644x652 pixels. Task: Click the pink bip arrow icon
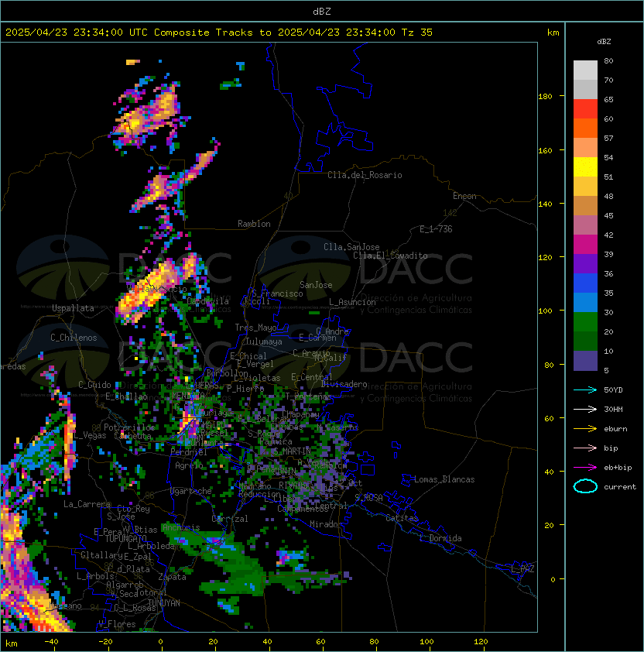coord(585,448)
